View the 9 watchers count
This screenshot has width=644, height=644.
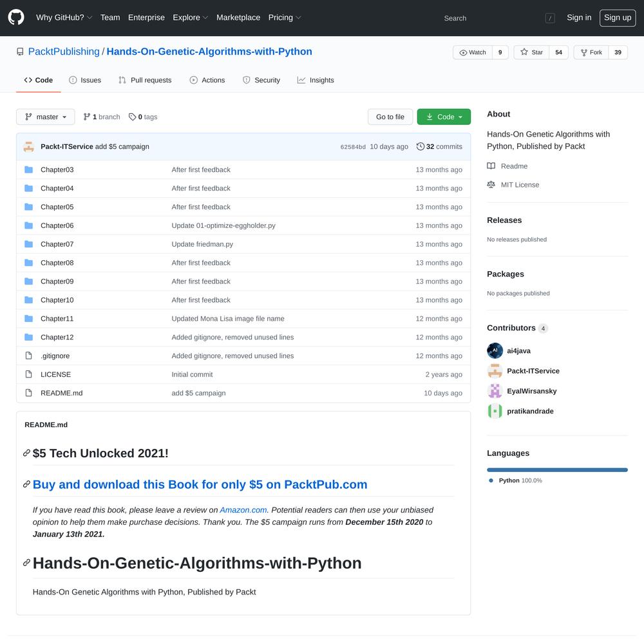(x=500, y=53)
